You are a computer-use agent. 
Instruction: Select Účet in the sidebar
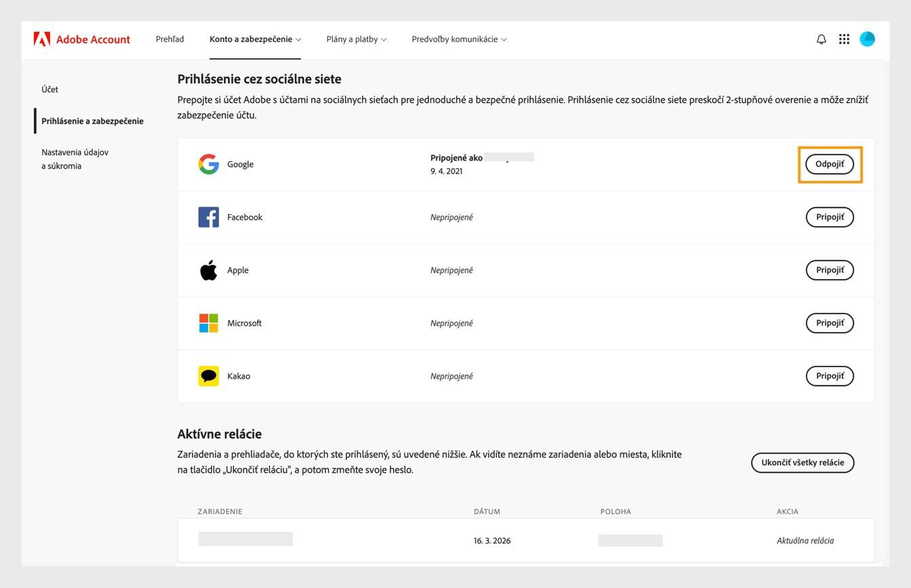pos(49,89)
